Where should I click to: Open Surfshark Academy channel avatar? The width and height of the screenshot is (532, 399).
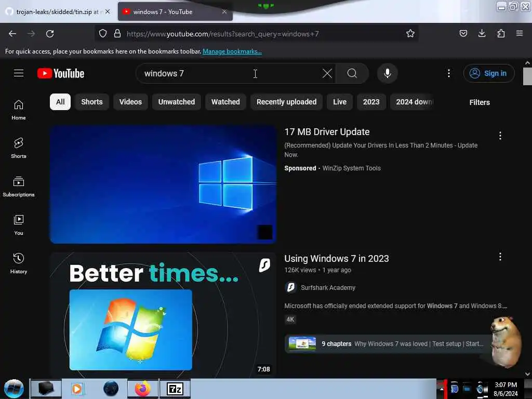pyautogui.click(x=290, y=287)
